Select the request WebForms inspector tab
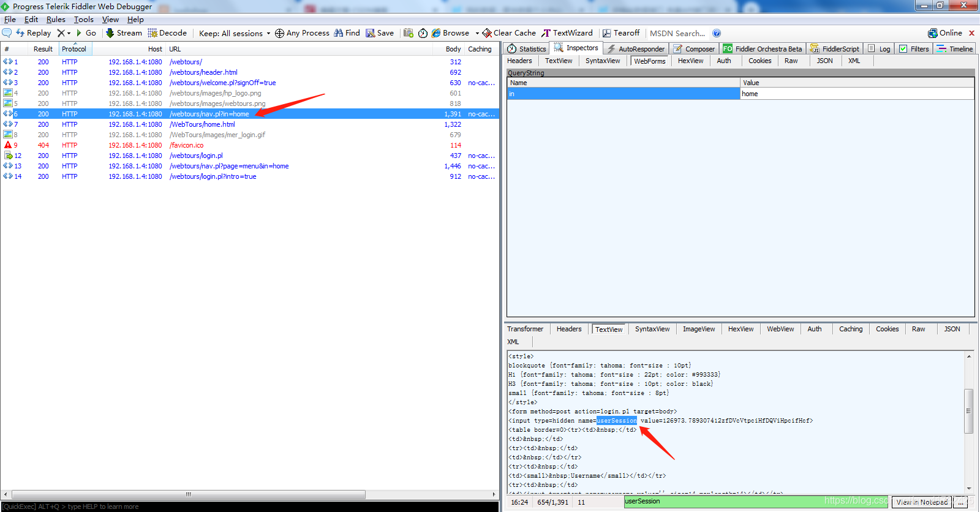Viewport: 980px width, 512px height. tap(649, 61)
